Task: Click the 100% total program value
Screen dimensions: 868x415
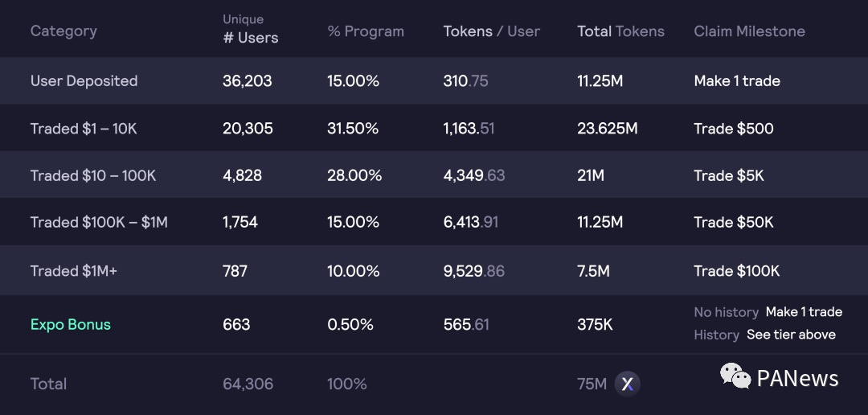Action: [346, 384]
